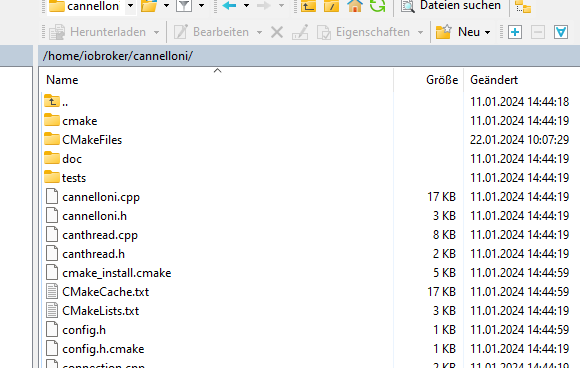This screenshot has width=580, height=368.
Task: Expand the Bearbeiten dropdown arrow
Action: click(260, 33)
